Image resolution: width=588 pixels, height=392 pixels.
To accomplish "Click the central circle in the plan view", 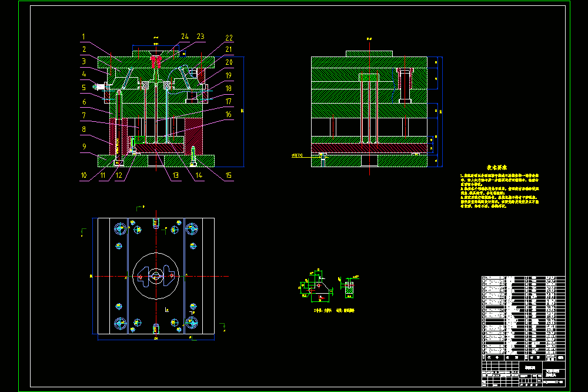I will point(156,276).
